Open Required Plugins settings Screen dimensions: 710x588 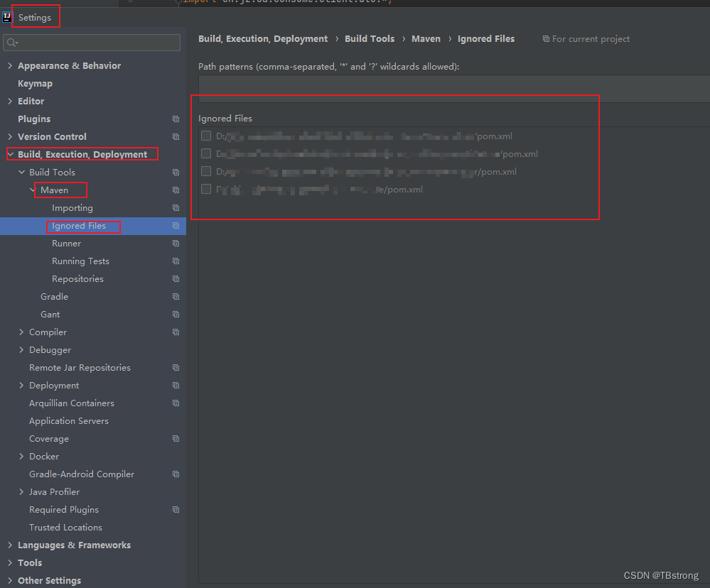tap(64, 510)
